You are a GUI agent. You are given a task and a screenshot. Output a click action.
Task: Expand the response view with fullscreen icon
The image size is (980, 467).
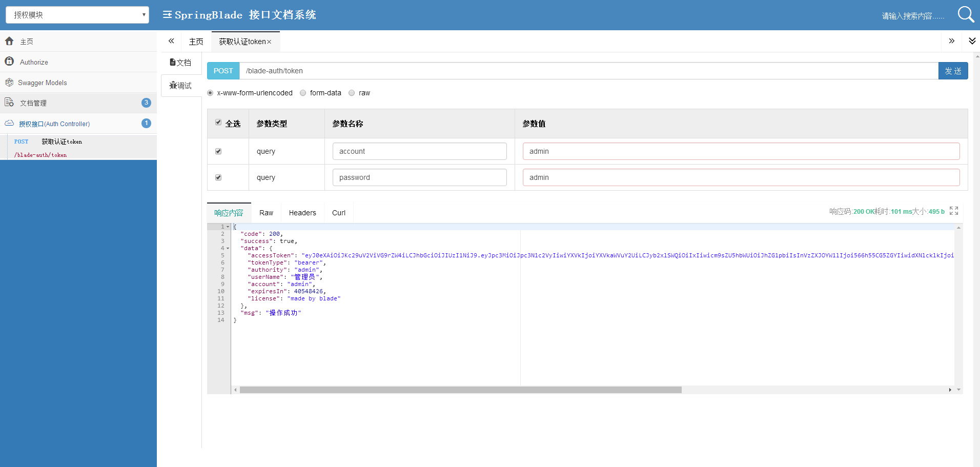[954, 211]
